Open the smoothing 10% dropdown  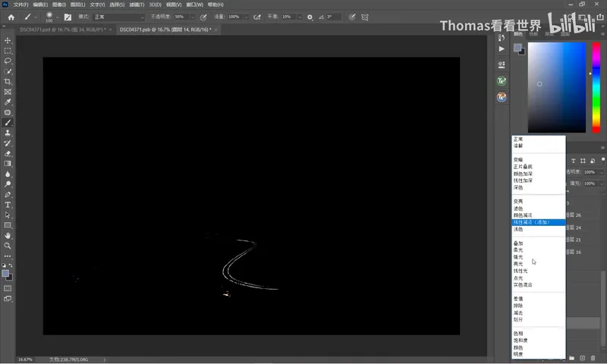pyautogui.click(x=299, y=17)
